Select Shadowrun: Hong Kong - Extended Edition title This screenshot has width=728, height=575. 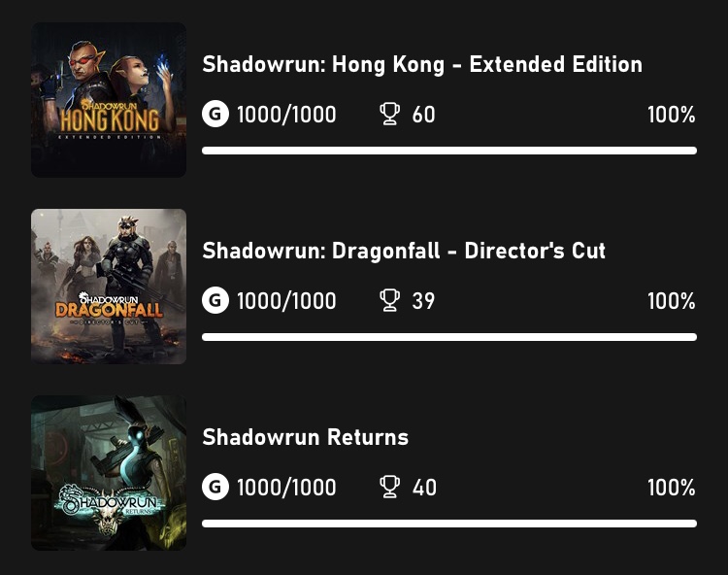coord(422,64)
